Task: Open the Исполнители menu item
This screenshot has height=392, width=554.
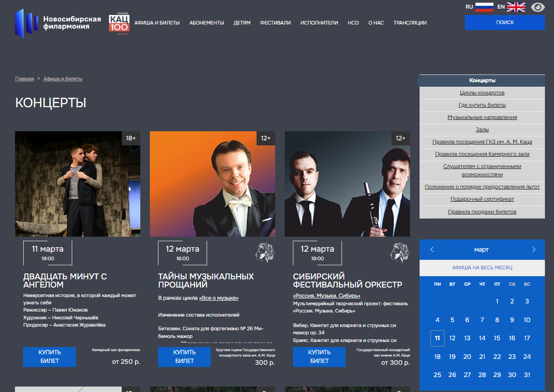Action: tap(319, 23)
